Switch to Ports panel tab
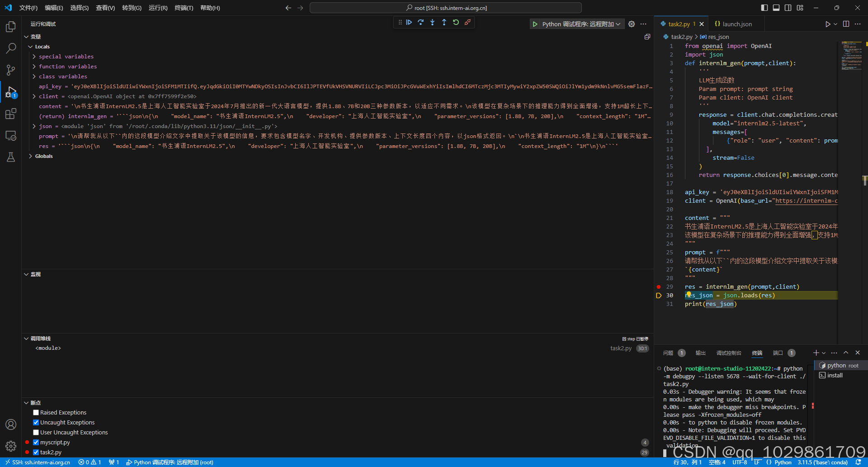Image resolution: width=868 pixels, height=467 pixels. pos(778,353)
